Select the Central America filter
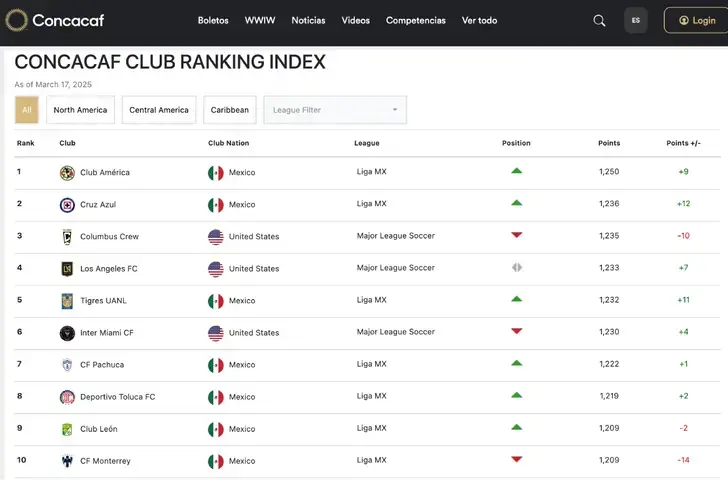The width and height of the screenshot is (728, 488). tap(159, 110)
